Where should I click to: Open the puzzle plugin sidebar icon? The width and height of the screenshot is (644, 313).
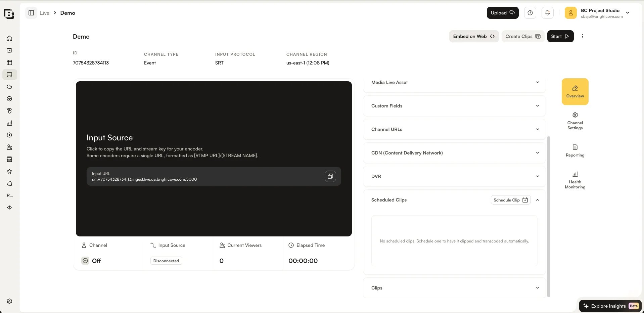pyautogui.click(x=9, y=183)
